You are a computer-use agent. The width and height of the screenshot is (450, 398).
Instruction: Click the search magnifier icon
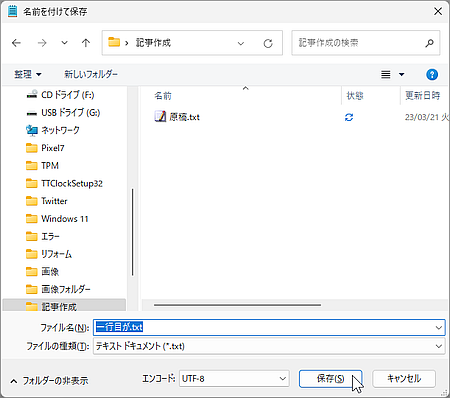pyautogui.click(x=429, y=43)
